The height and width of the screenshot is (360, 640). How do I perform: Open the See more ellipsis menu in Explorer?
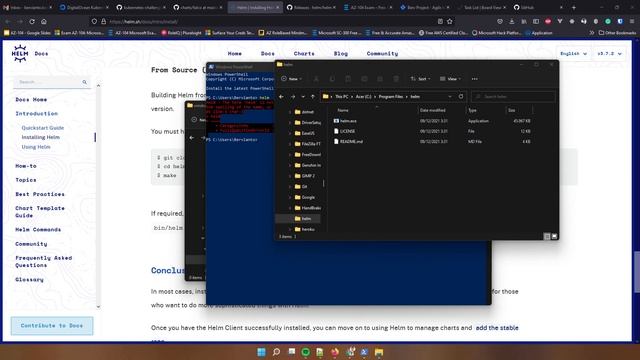click(474, 79)
